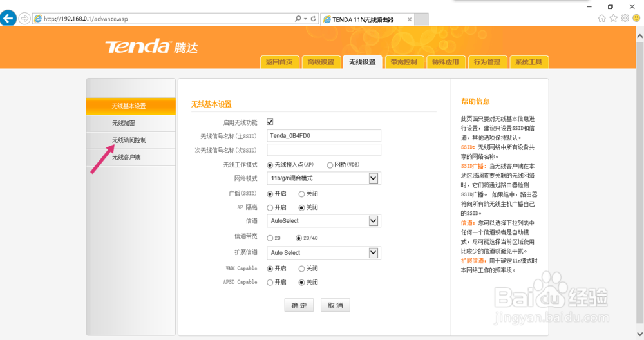Select 无线客户端 in the sidebar

click(x=131, y=157)
